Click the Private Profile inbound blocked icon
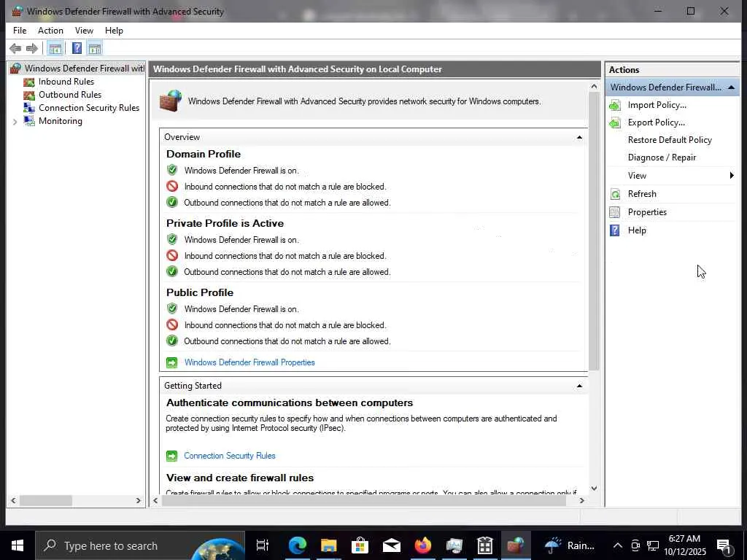 coord(172,256)
